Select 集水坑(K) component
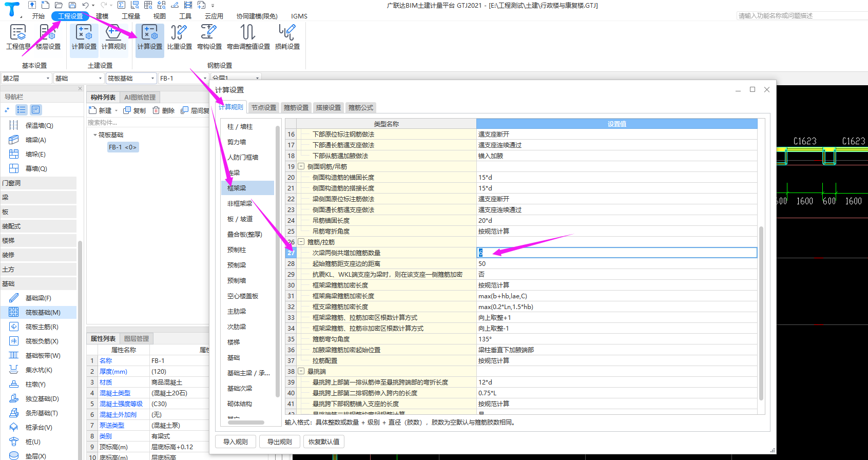Image resolution: width=868 pixels, height=460 pixels. (x=38, y=370)
